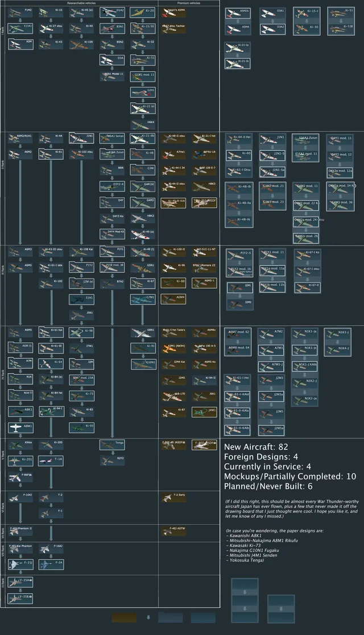Select the F-15J fighter card

20,564
